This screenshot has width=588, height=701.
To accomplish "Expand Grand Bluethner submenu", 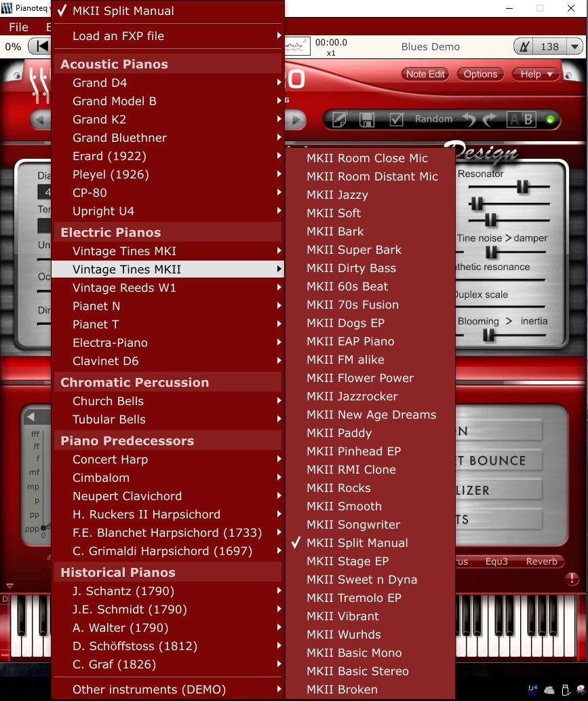I will tap(168, 138).
